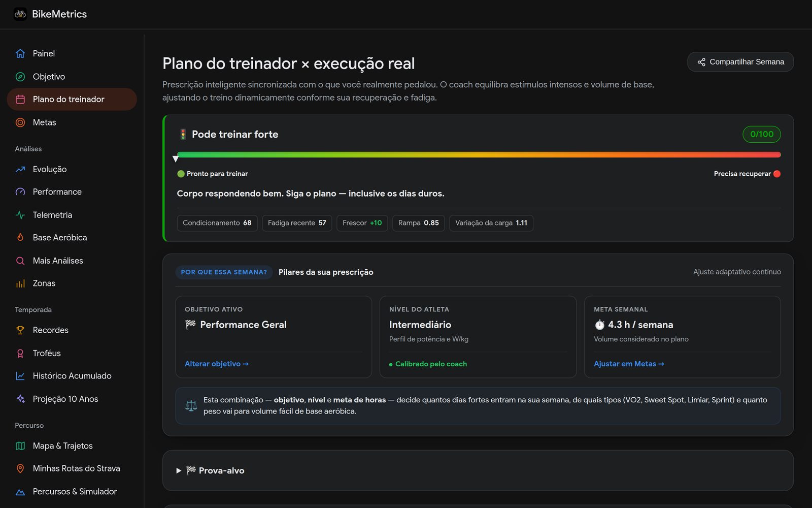Image resolution: width=812 pixels, height=508 pixels.
Task: Click the Objetivo compass icon
Action: (20, 77)
